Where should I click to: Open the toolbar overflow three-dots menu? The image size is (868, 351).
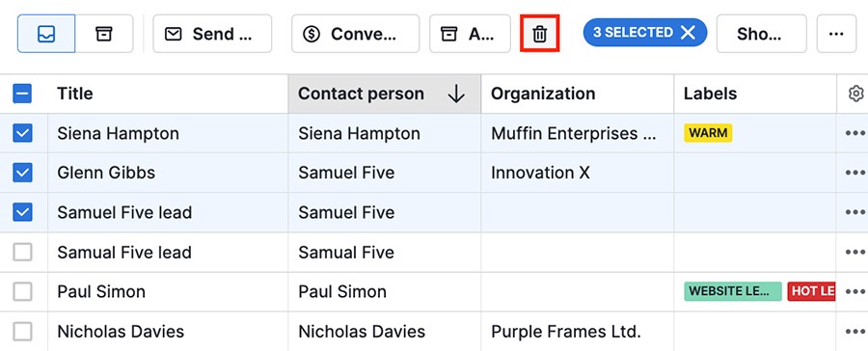click(836, 34)
